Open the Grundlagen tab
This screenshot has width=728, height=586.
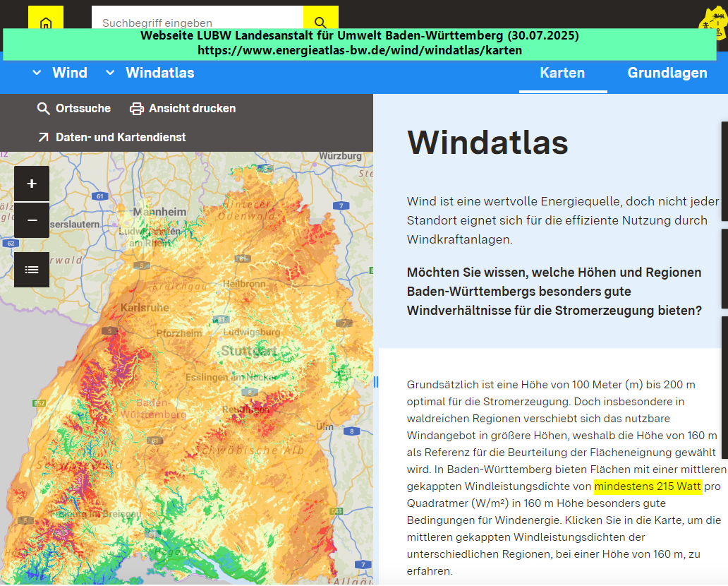click(x=667, y=73)
